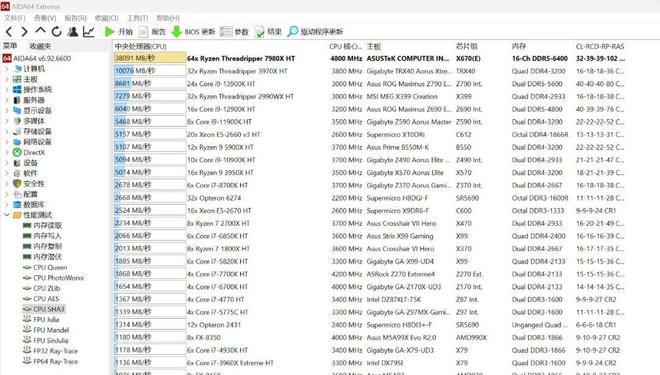
Task: Open the 结果 results button
Action: (268, 32)
